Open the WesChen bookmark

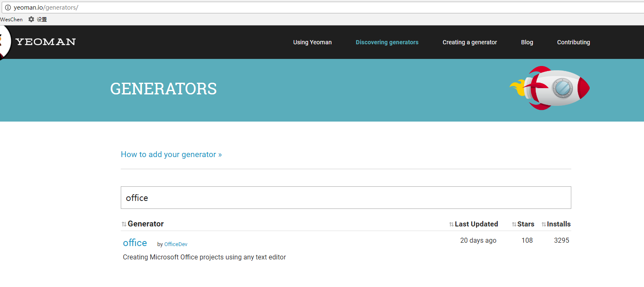(x=11, y=19)
